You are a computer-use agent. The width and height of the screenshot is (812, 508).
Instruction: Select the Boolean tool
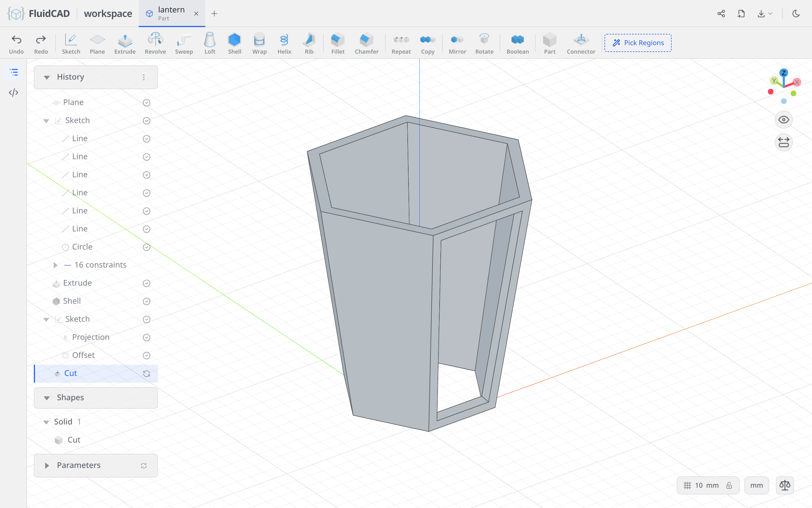[517, 43]
